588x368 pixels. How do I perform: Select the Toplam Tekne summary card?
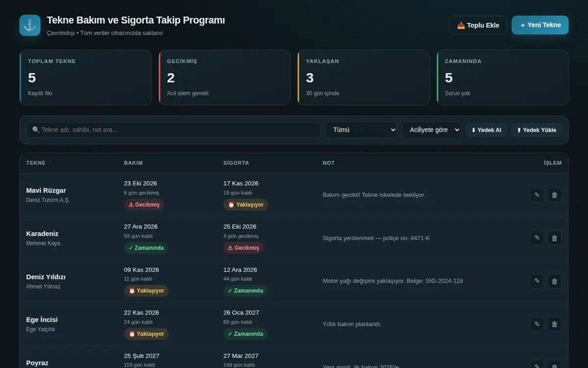(x=86, y=78)
